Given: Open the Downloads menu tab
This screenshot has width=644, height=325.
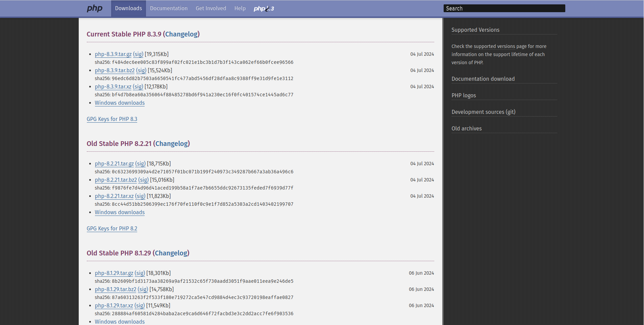Looking at the screenshot, I should (128, 8).
